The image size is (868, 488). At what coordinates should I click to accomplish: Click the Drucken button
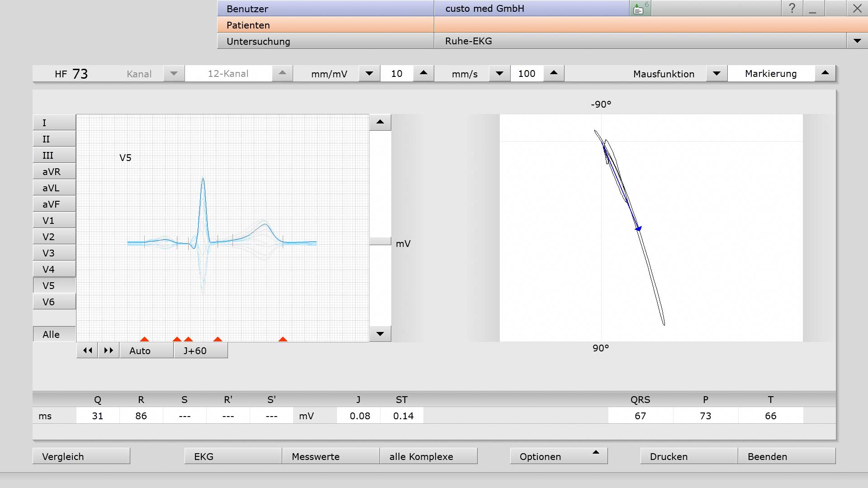pyautogui.click(x=689, y=456)
